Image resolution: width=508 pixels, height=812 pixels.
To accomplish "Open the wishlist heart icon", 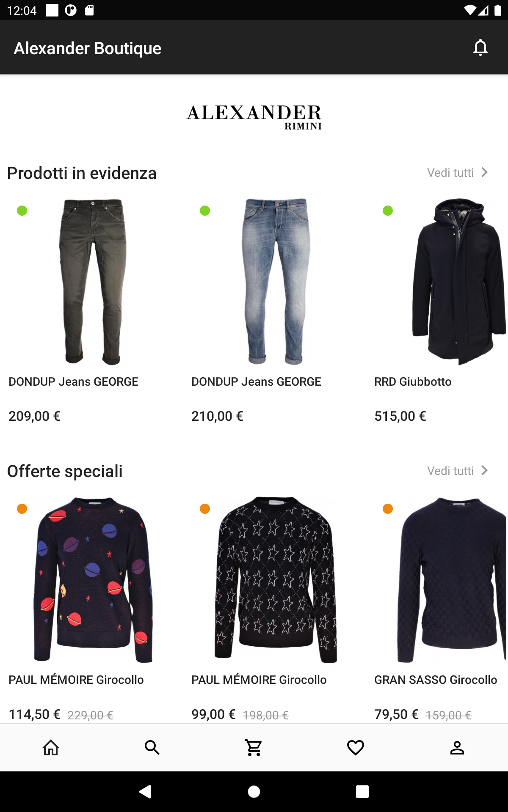I will 356,747.
